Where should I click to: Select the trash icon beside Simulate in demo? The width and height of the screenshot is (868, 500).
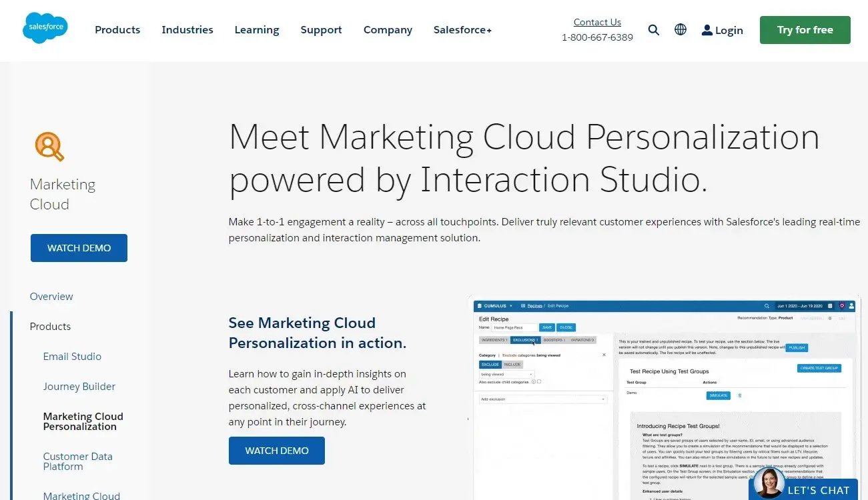(x=739, y=395)
